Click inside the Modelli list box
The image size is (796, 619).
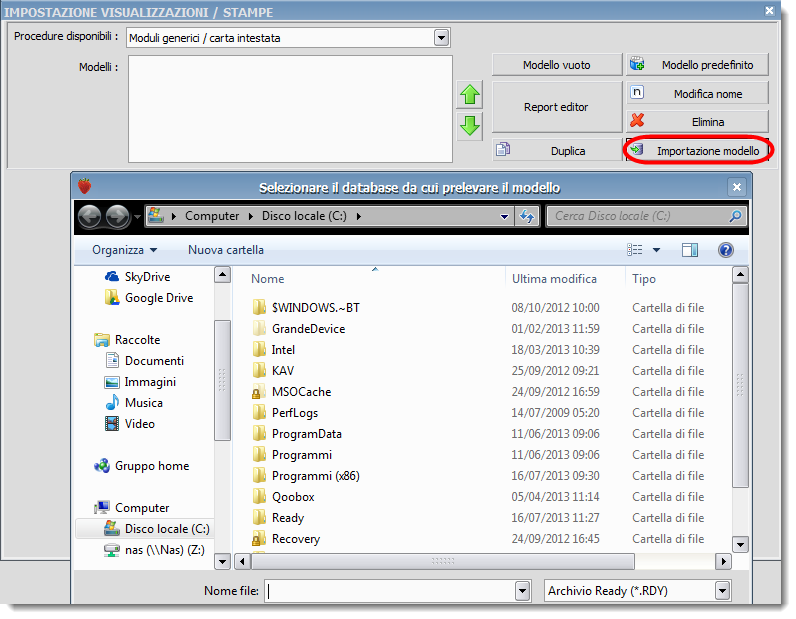(x=290, y=109)
